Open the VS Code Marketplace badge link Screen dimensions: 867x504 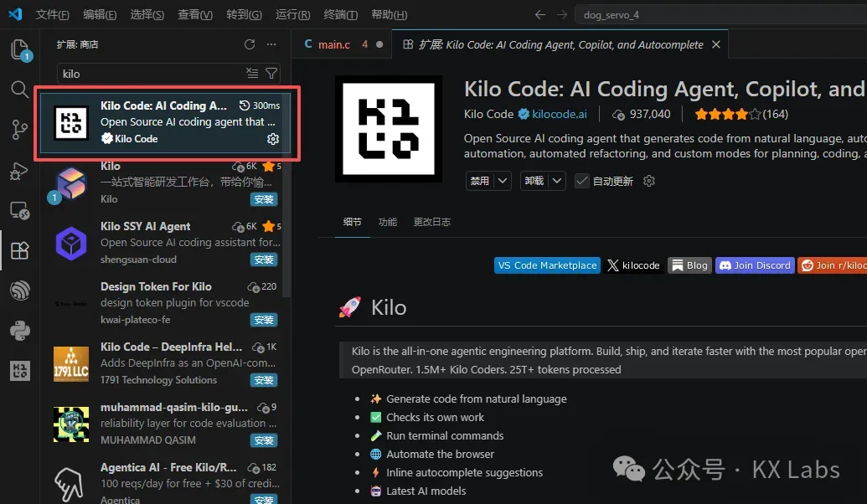point(547,265)
